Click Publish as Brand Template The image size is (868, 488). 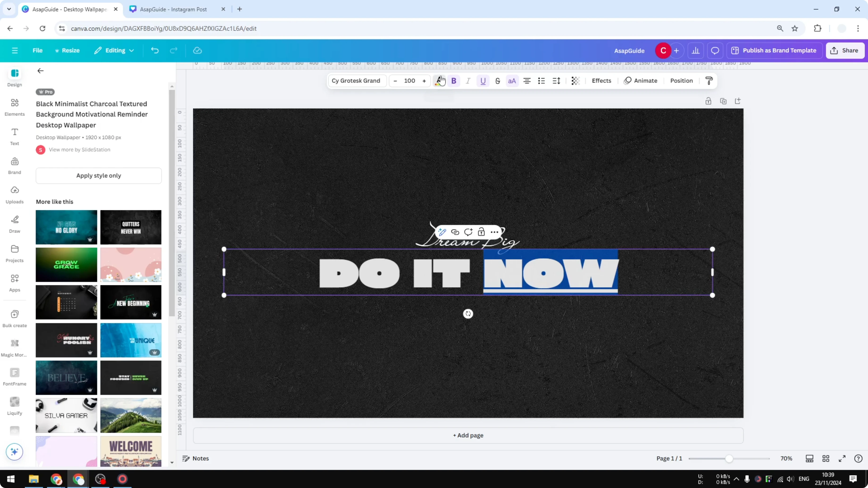[774, 50]
